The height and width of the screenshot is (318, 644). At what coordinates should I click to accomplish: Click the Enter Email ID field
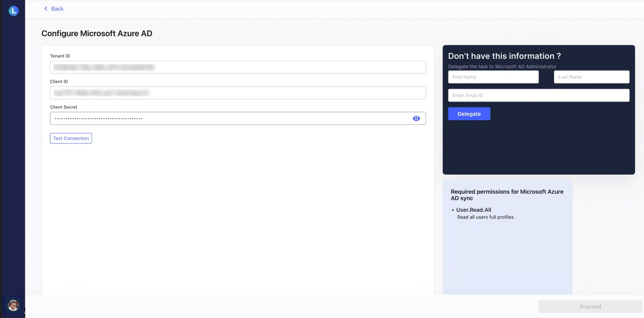pyautogui.click(x=539, y=95)
